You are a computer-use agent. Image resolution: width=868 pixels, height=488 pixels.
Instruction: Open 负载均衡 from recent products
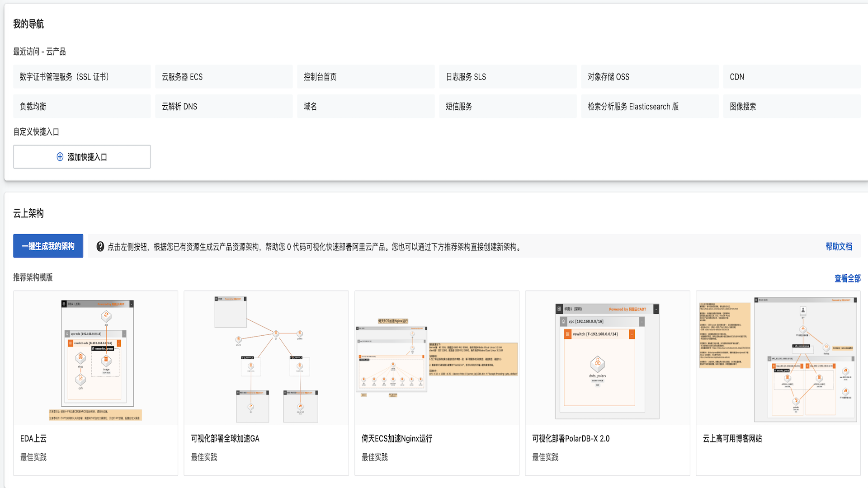(x=32, y=106)
